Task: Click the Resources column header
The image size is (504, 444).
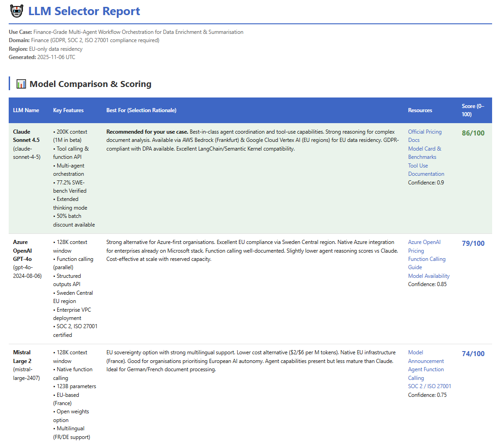Action: pos(420,110)
